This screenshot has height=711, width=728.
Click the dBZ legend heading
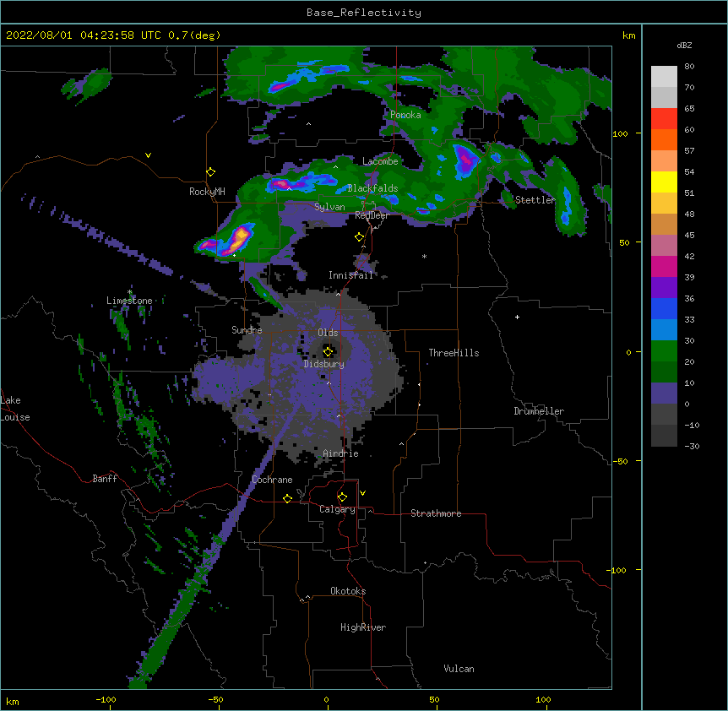[x=684, y=46]
